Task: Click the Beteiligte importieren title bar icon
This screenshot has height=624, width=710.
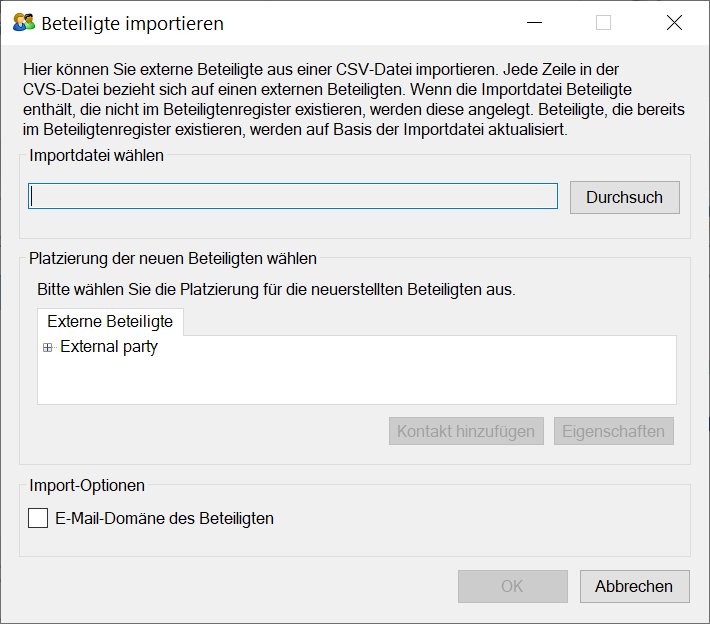Action: [x=23, y=23]
